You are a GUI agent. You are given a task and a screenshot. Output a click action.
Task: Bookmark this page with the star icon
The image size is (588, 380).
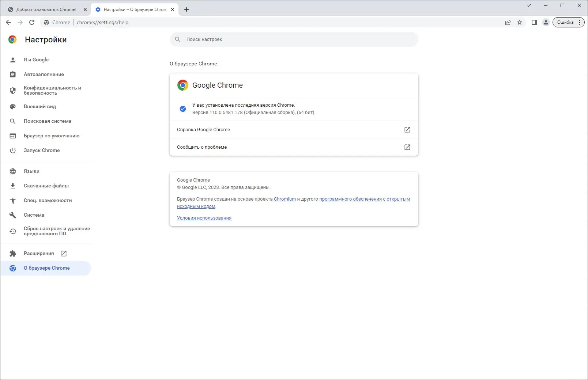[520, 22]
